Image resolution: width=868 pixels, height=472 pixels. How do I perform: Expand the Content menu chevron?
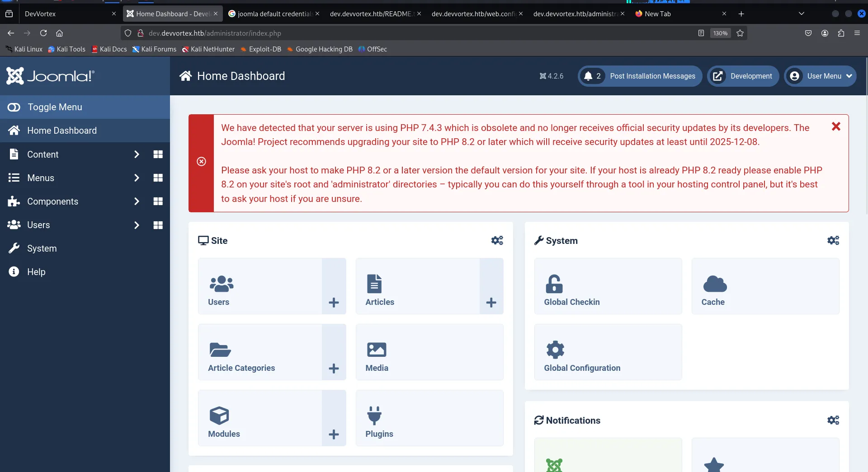coord(137,154)
